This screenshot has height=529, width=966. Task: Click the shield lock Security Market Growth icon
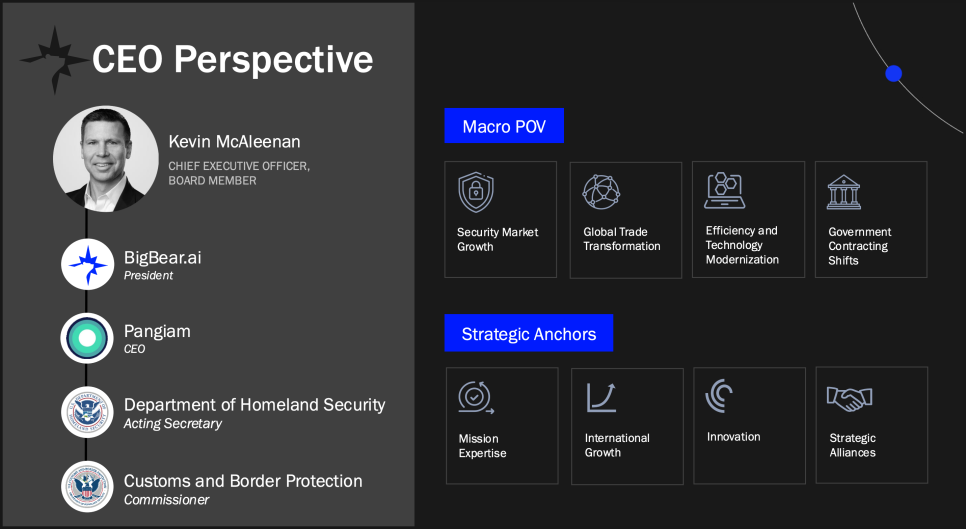(x=476, y=192)
